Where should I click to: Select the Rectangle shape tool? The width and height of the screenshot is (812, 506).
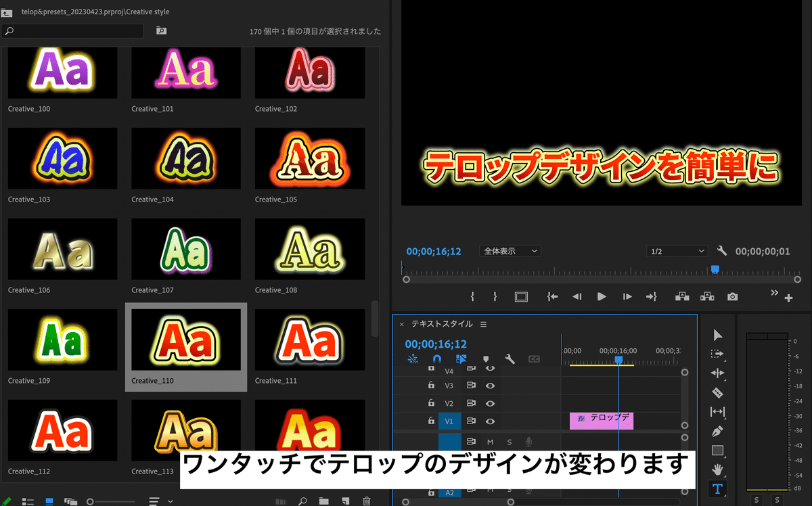[718, 450]
